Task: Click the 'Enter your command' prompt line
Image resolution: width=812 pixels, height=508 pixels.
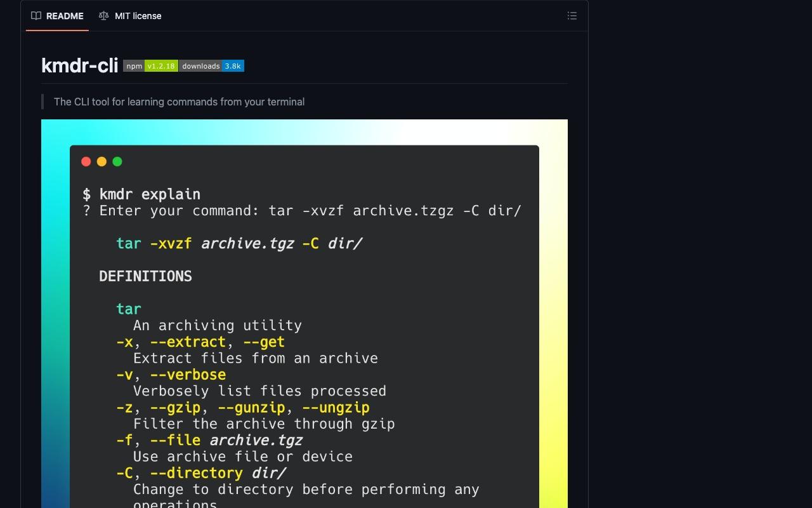Action: coord(302,211)
